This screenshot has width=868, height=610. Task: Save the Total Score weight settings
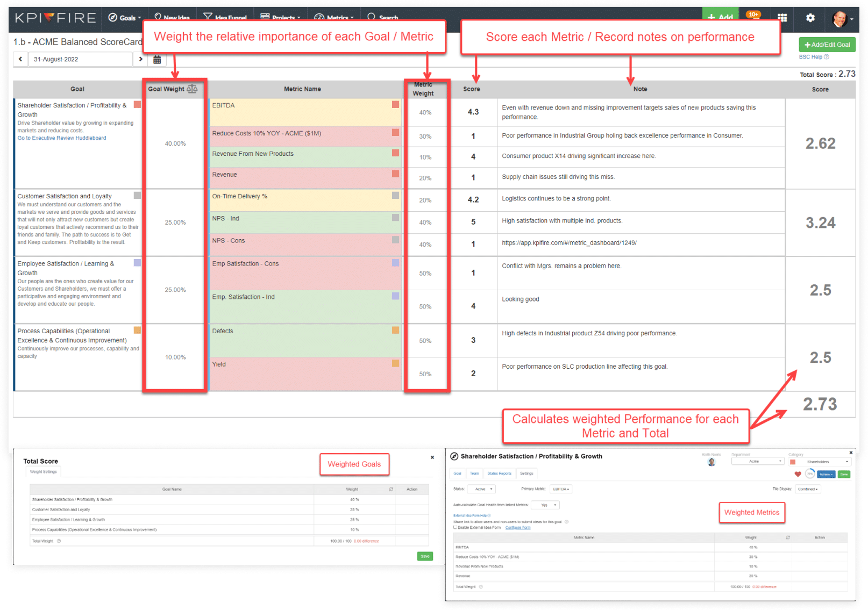[x=425, y=556]
